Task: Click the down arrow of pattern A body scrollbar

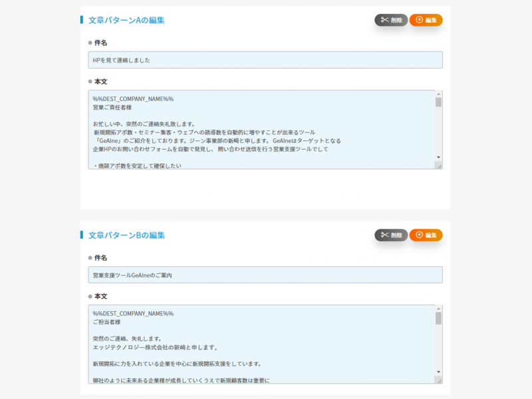Action: tap(439, 157)
